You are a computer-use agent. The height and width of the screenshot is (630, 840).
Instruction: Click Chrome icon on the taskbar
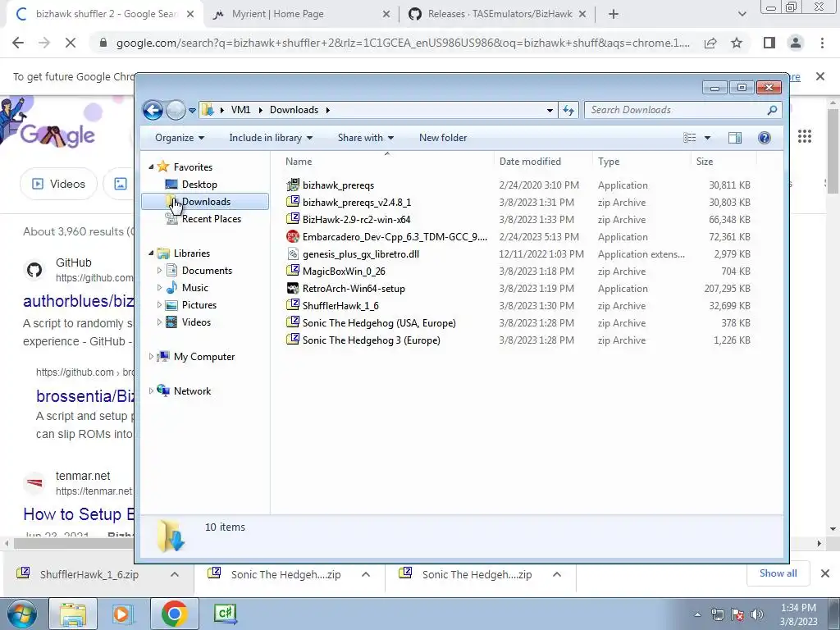(174, 614)
